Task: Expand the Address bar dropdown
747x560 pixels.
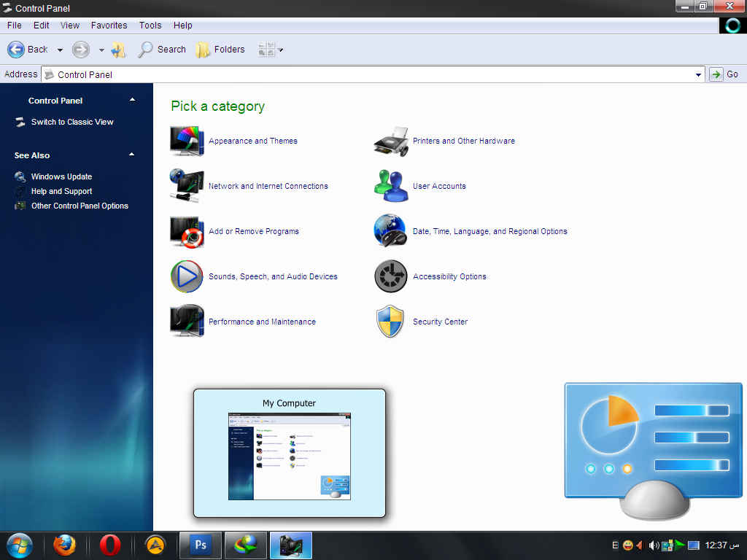Action: coord(698,74)
